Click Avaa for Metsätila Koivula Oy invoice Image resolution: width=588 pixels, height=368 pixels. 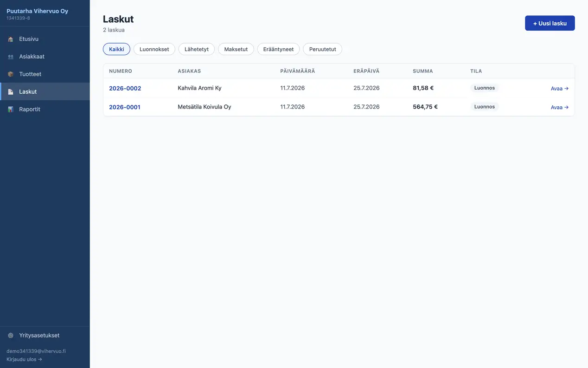pos(559,107)
